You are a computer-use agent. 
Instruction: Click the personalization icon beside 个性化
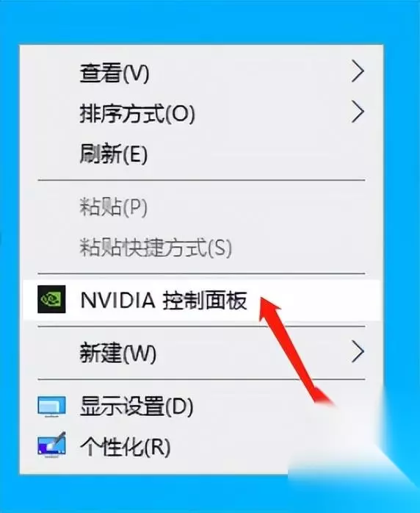coord(51,445)
